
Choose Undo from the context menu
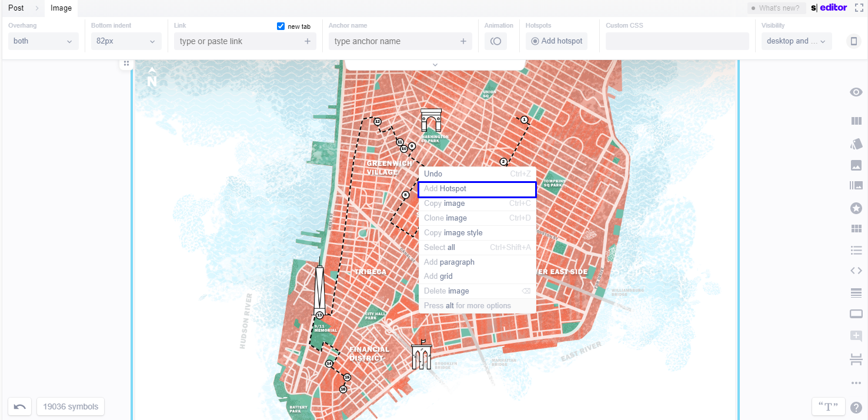[478, 174]
